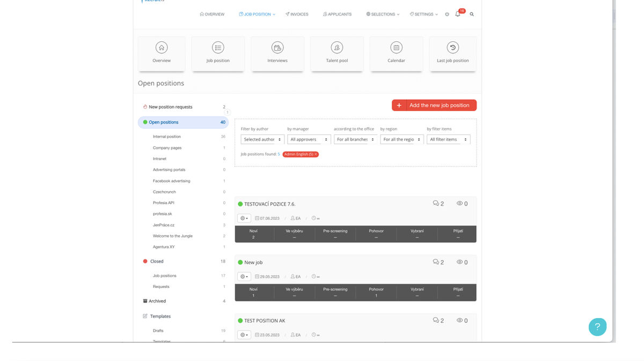Click the clock icon on New job row
Screen dimensions: 644x361
314,277
